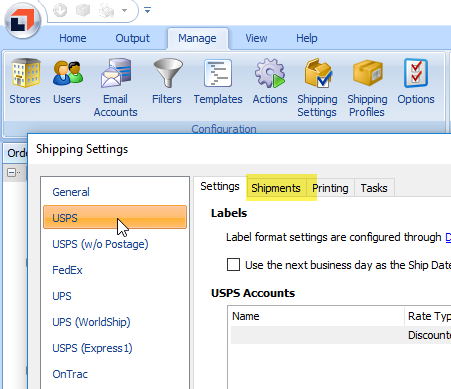This screenshot has width=451, height=389.
Task: Open the Stores configuration icon
Action: pos(25,81)
